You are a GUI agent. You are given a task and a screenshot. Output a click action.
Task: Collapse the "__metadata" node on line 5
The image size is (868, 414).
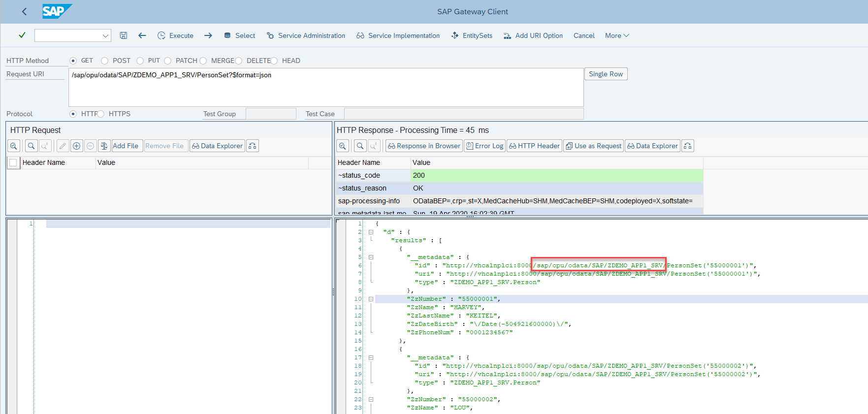coord(371,257)
